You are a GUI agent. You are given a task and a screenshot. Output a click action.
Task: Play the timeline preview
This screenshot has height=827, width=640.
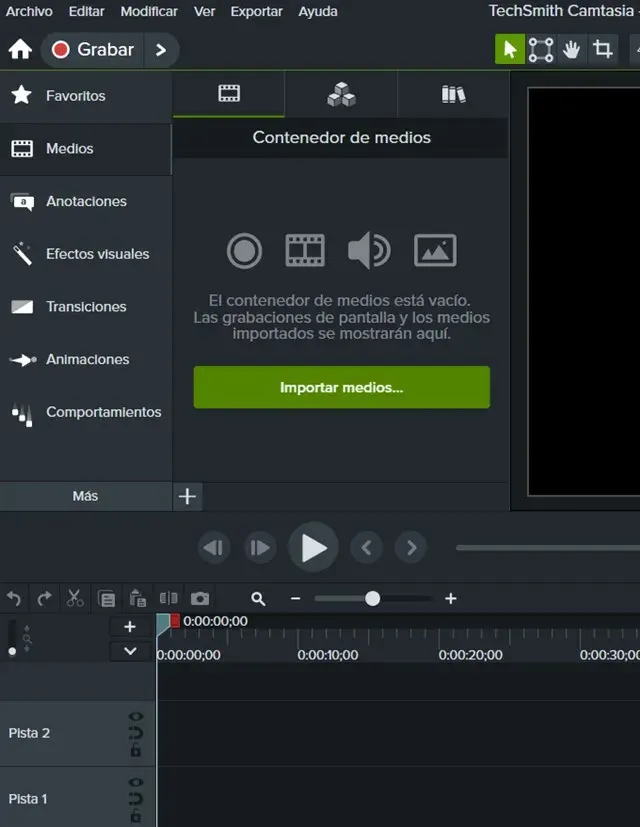click(x=313, y=547)
